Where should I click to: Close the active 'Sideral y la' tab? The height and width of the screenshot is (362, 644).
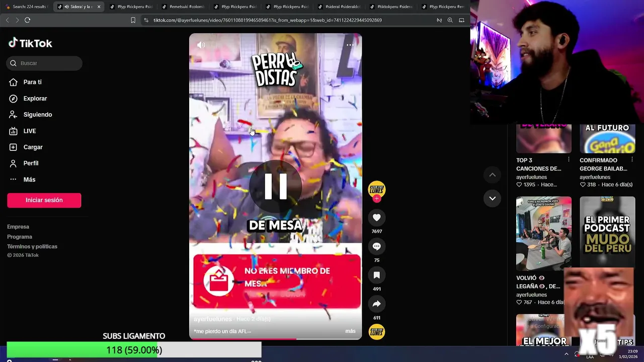click(99, 7)
